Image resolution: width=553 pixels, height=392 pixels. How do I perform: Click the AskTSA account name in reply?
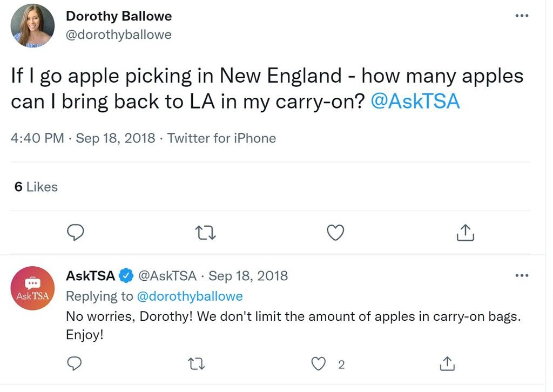pyautogui.click(x=90, y=276)
